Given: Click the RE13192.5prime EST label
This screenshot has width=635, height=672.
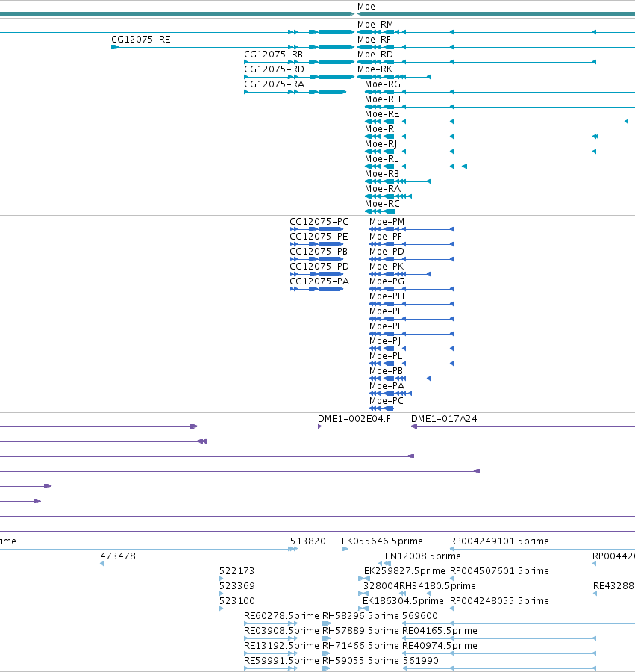Looking at the screenshot, I should (x=281, y=646).
